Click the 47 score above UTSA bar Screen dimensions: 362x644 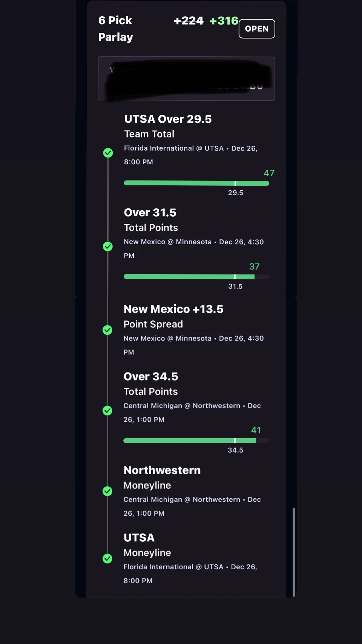[x=269, y=173]
